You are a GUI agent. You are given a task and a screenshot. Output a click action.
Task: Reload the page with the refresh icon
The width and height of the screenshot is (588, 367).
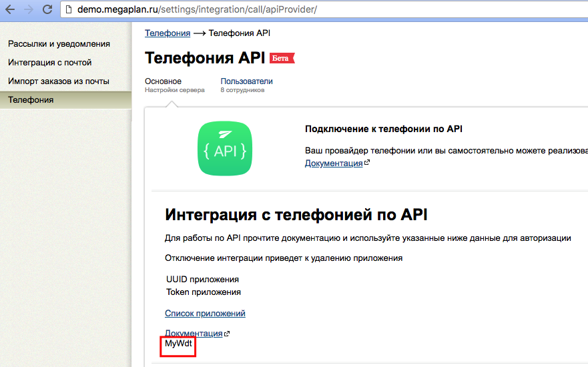tap(47, 10)
